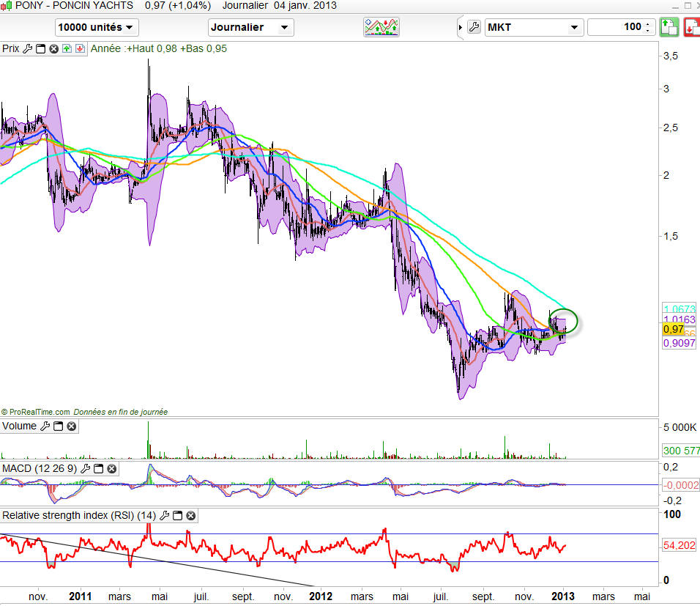Viewport: 700px width, 606px height.
Task: Remove the RSI indicator panel
Action: (190, 516)
